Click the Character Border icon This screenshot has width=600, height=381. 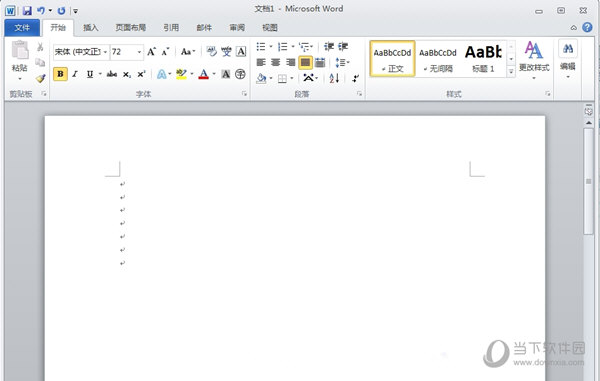(x=241, y=51)
